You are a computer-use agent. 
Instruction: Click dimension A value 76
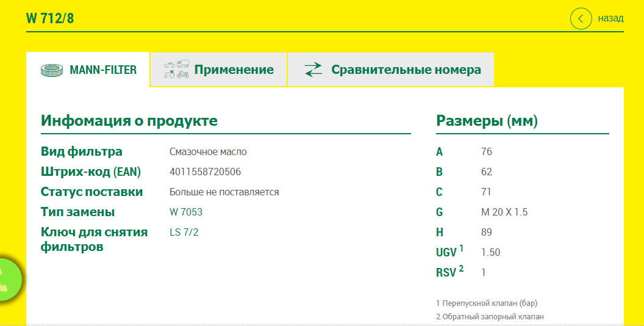click(487, 151)
